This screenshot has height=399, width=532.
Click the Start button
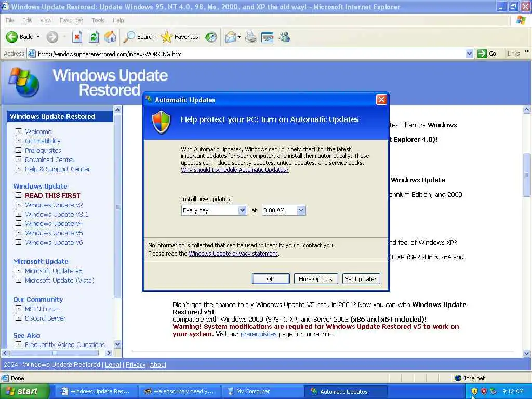pos(24,391)
